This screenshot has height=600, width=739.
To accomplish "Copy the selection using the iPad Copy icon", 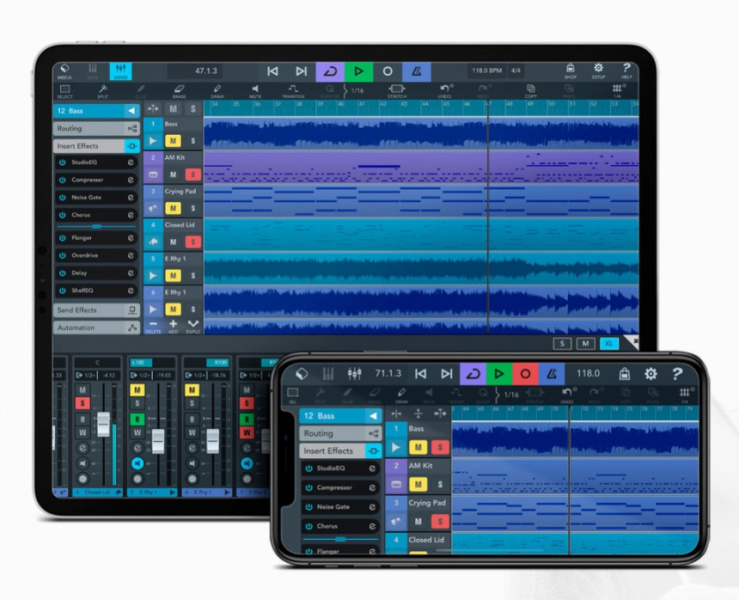I will pyautogui.click(x=531, y=90).
